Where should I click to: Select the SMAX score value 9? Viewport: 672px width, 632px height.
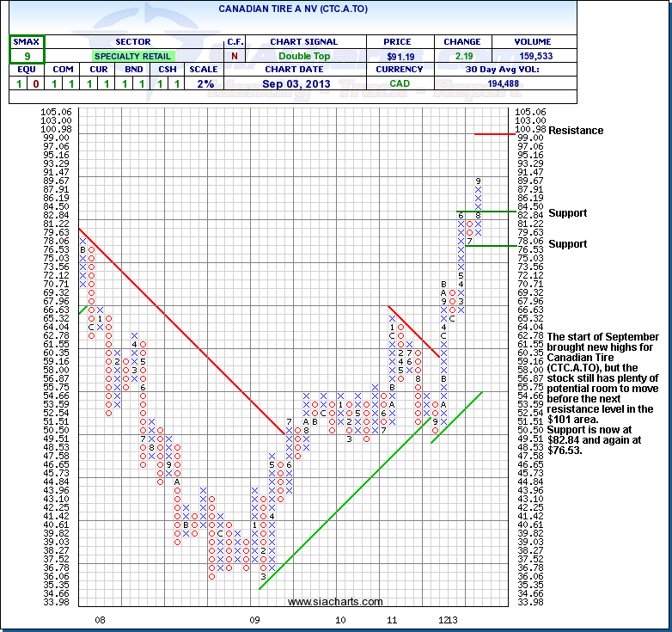coord(27,56)
